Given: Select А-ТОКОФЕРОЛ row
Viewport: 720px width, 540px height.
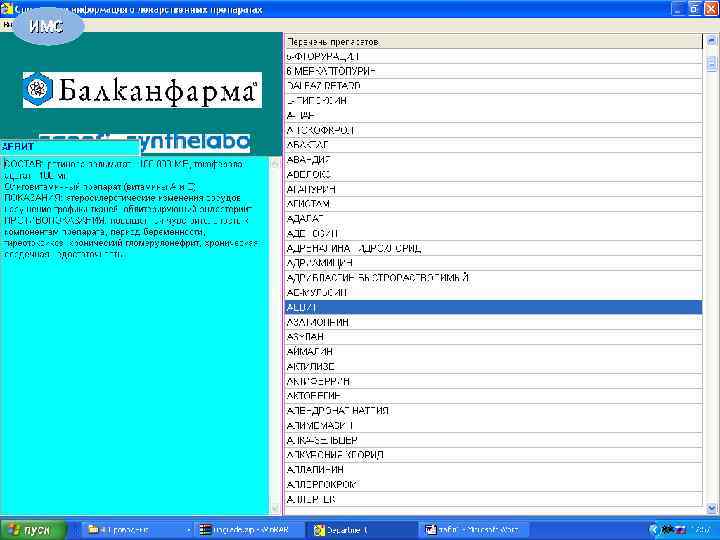Looking at the screenshot, I should pos(493,130).
